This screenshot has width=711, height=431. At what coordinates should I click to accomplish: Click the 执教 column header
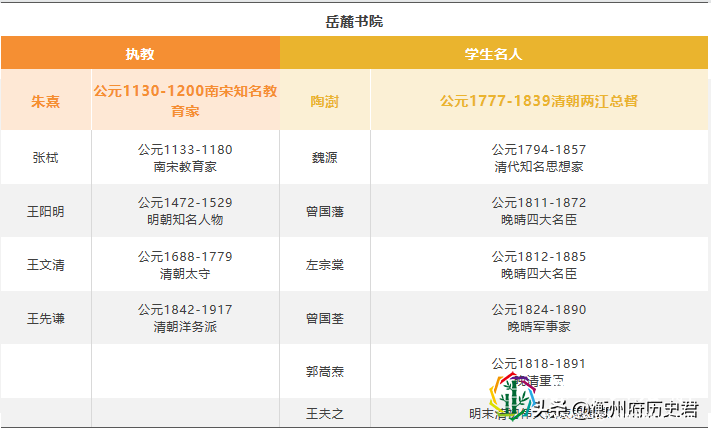point(140,53)
